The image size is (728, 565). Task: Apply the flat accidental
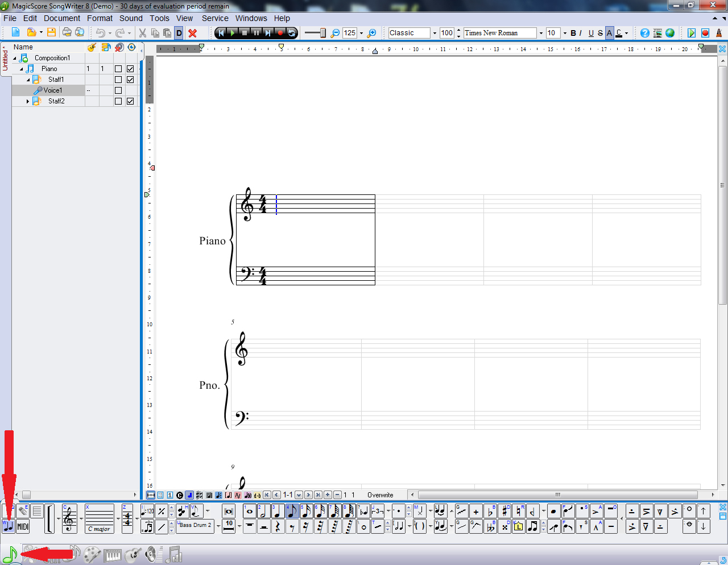[490, 511]
